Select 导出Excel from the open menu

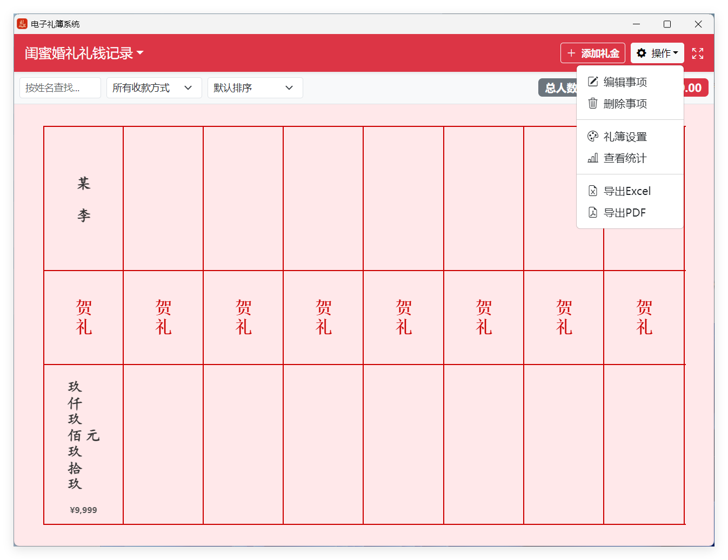click(x=627, y=191)
